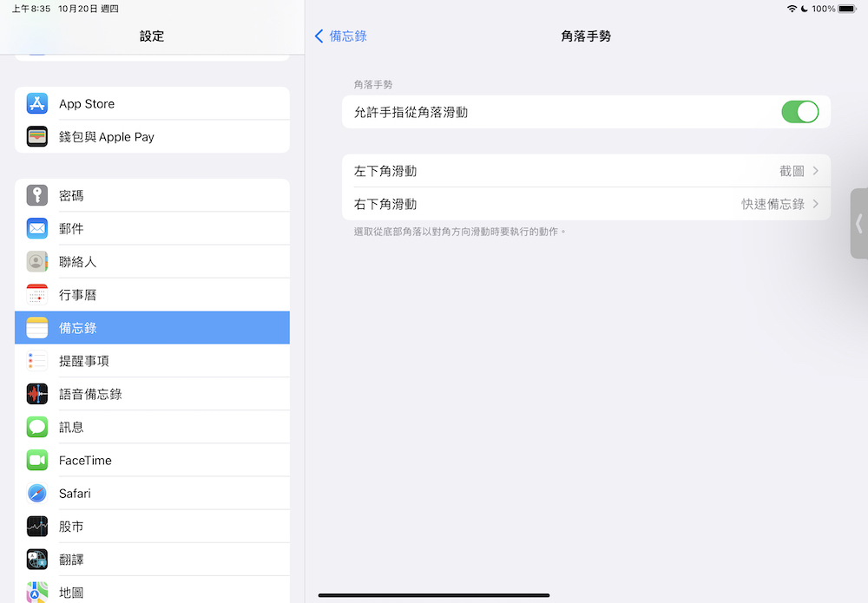Screen dimensions: 868x603
Task: Open 翻譯 settings row
Action: point(152,560)
